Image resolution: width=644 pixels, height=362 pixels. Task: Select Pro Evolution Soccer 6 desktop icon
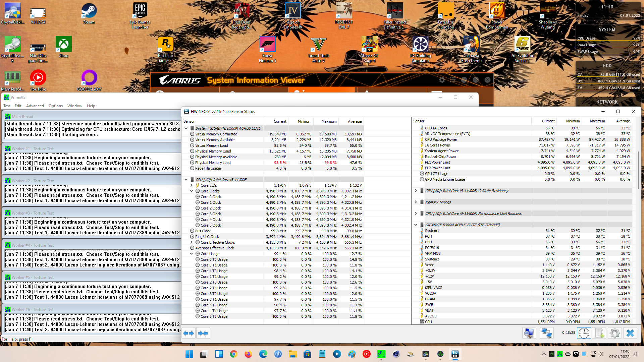click(522, 49)
